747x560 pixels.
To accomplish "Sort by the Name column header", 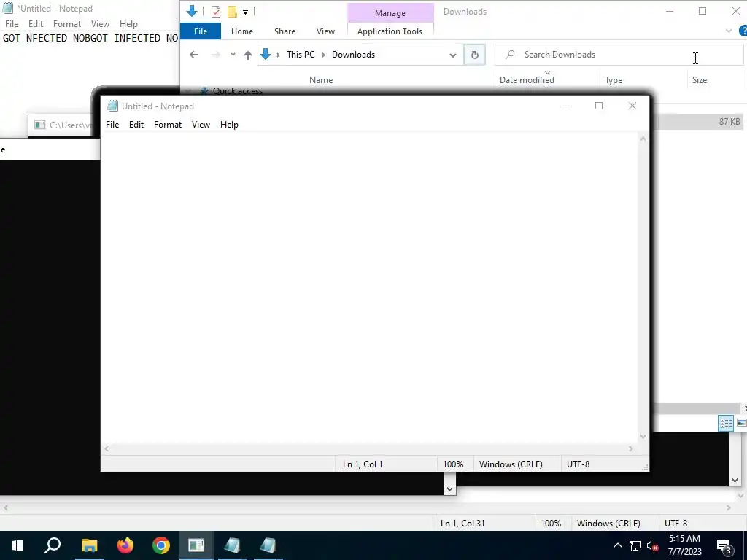I will click(x=321, y=80).
